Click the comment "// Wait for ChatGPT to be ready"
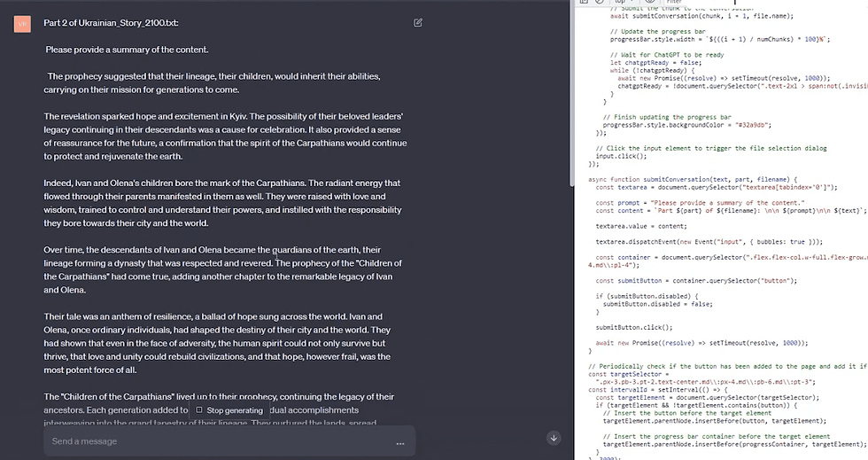The width and height of the screenshot is (868, 460). point(666,55)
